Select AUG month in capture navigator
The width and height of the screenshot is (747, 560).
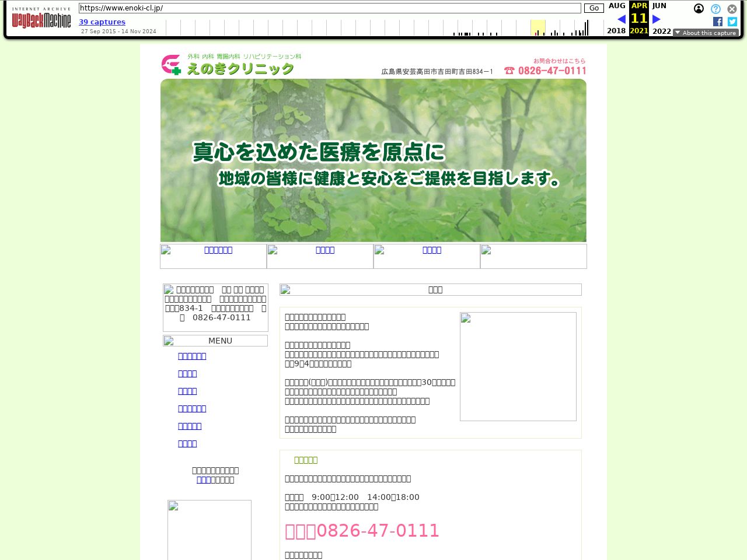pos(617,6)
